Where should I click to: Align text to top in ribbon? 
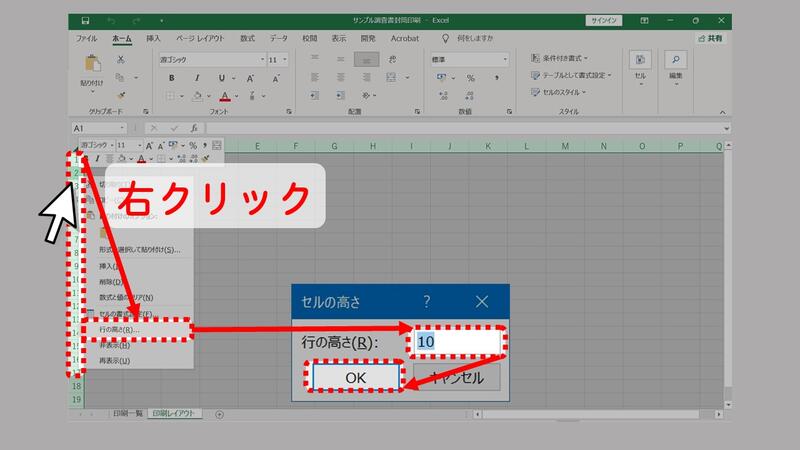[315, 59]
